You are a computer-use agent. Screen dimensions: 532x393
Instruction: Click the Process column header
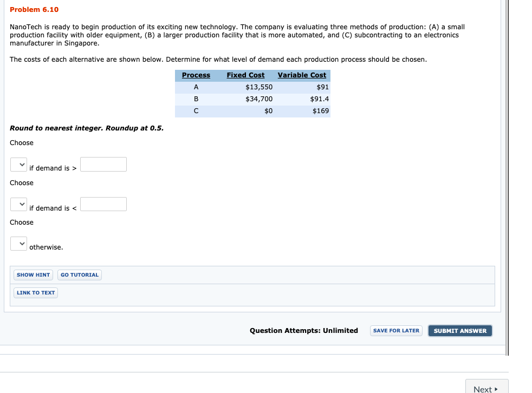click(195, 75)
